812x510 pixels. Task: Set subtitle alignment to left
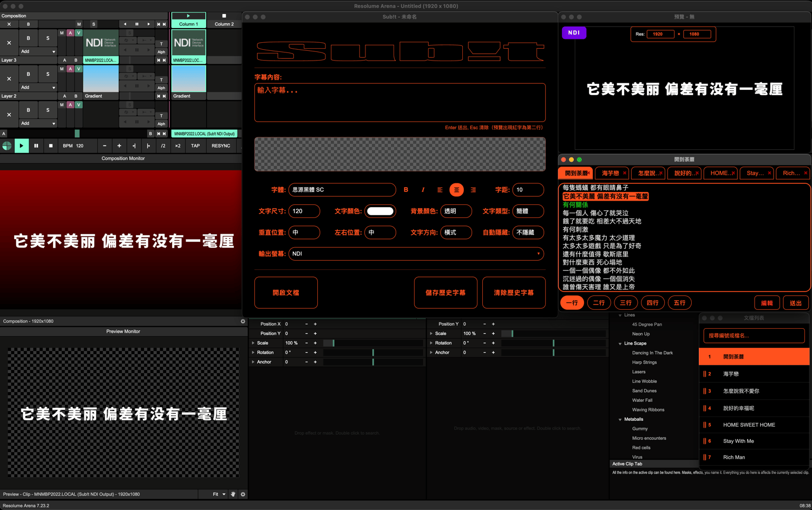(x=440, y=190)
